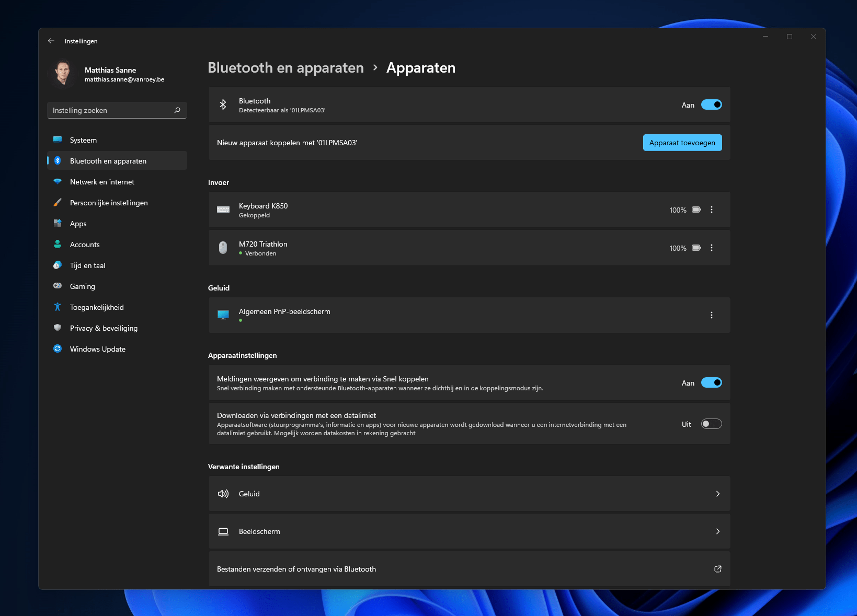Viewport: 857px width, 616px height.
Task: Click the Toegankelijkheid accessibility icon
Action: (x=58, y=307)
